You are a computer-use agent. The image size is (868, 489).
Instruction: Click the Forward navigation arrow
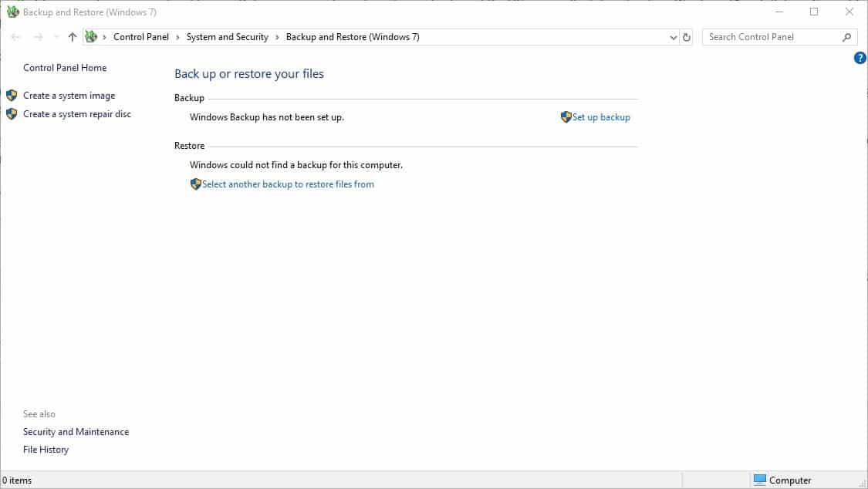(39, 37)
